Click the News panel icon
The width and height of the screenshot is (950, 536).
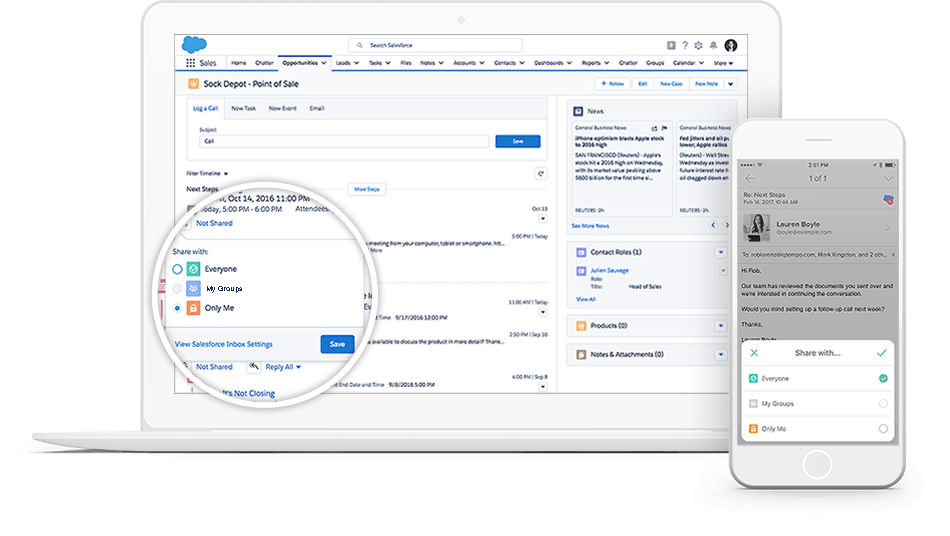[x=578, y=111]
